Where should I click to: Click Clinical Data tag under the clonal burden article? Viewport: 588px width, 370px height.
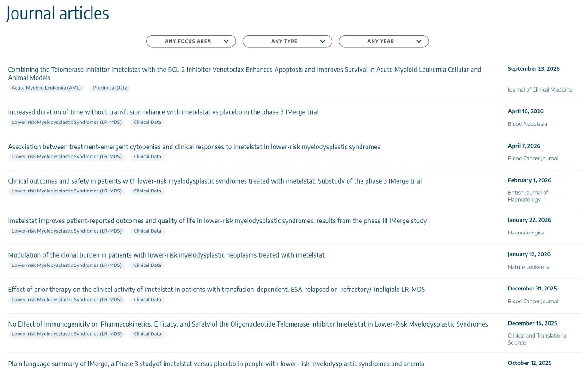pyautogui.click(x=147, y=265)
